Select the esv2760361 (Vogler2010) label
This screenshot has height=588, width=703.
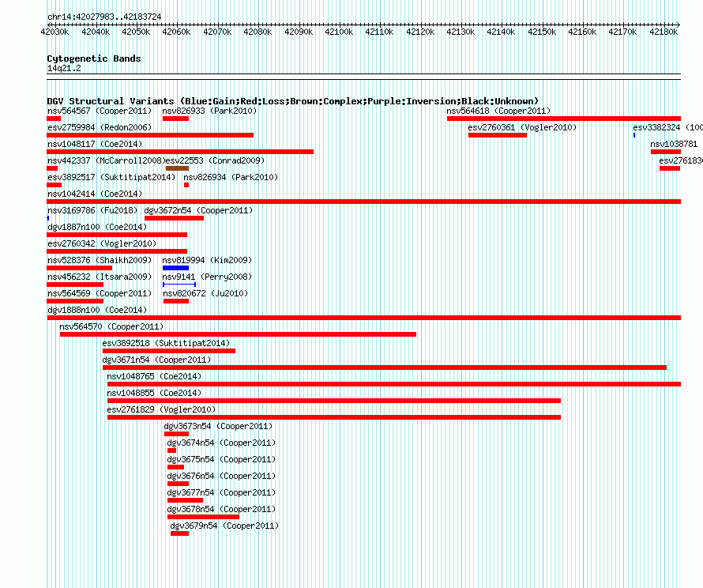click(x=522, y=127)
